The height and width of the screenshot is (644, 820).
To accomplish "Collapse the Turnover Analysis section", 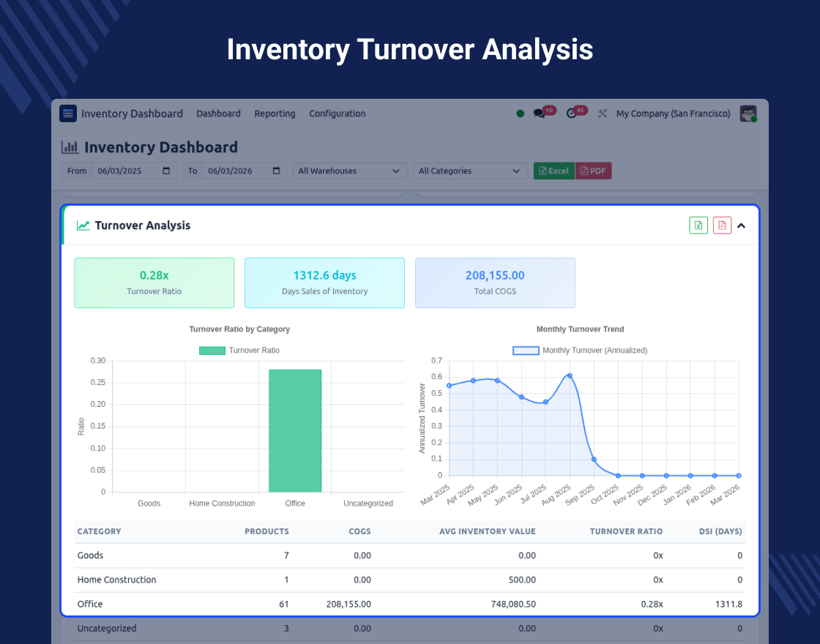I will pos(741,226).
